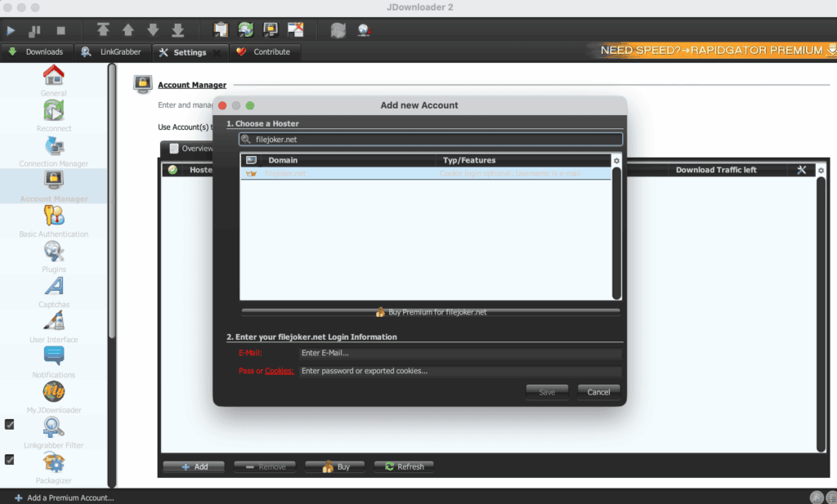Click the accounts table vertical scrollbar

click(x=821, y=314)
